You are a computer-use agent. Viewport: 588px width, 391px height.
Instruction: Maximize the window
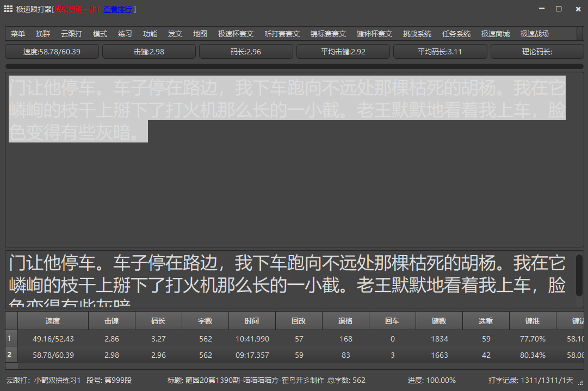pyautogui.click(x=558, y=9)
